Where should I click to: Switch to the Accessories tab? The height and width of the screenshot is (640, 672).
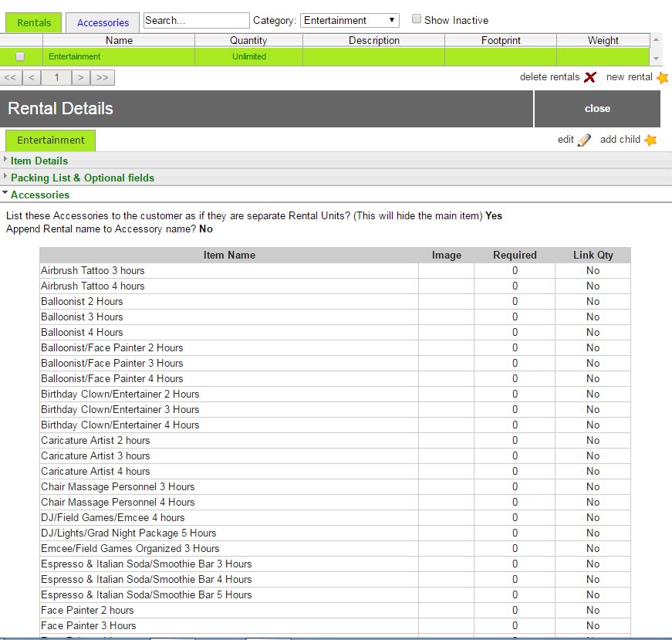point(103,22)
